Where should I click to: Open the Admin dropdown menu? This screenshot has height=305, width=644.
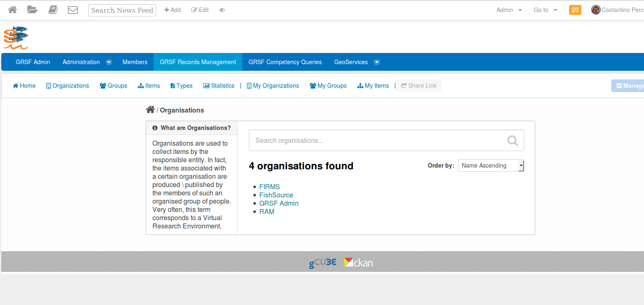point(509,10)
